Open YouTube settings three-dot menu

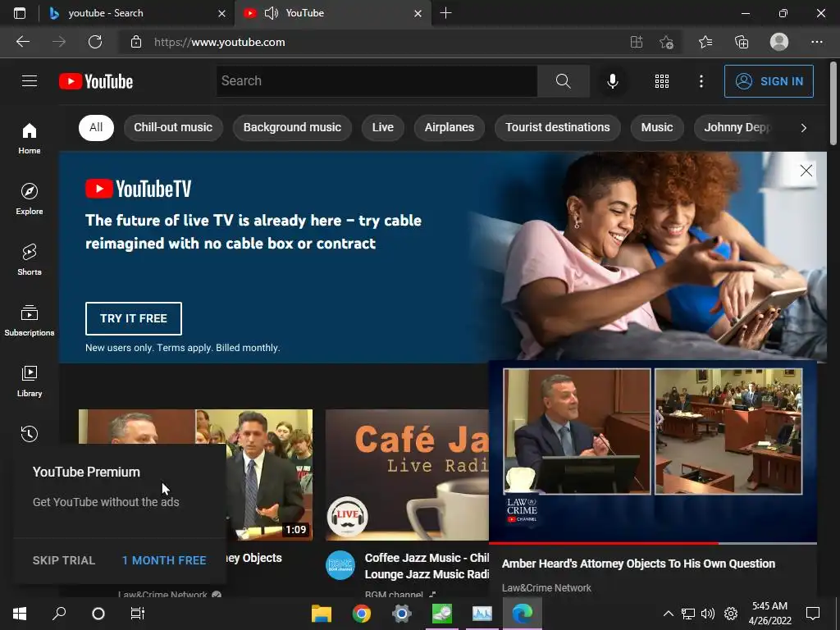701,81
